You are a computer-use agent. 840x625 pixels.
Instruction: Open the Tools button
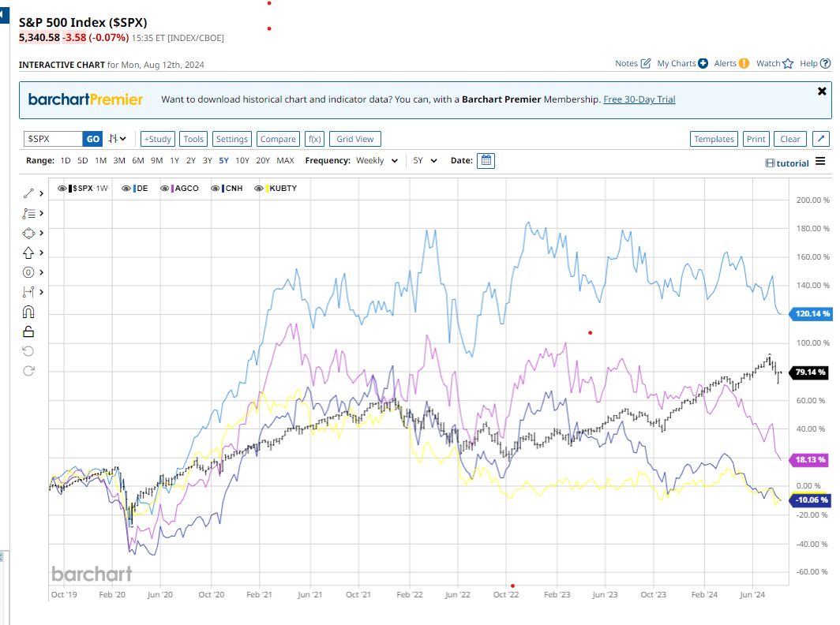(193, 139)
